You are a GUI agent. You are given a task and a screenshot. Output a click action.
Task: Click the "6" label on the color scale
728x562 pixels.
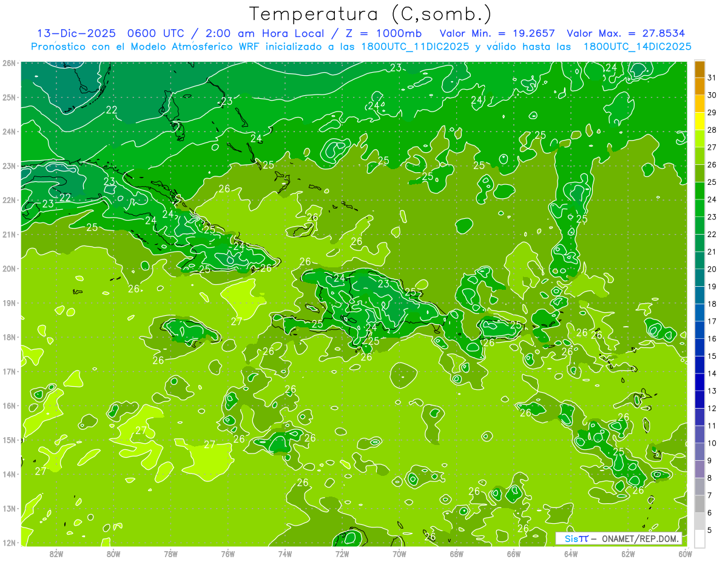tap(710, 512)
